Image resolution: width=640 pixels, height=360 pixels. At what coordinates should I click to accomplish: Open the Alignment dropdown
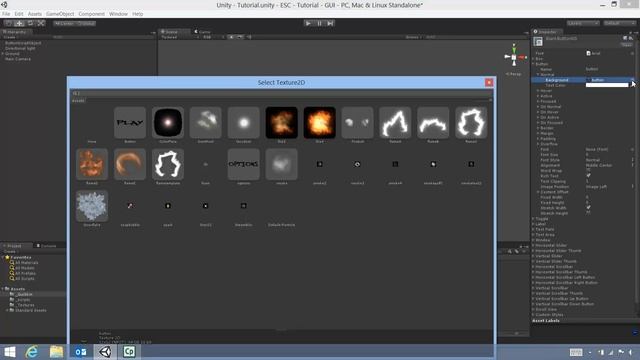point(610,165)
